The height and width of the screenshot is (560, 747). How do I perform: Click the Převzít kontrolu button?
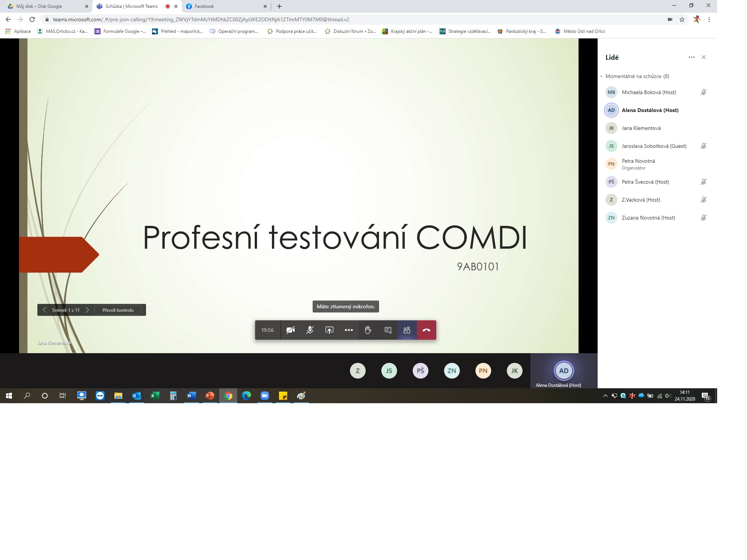click(x=118, y=310)
